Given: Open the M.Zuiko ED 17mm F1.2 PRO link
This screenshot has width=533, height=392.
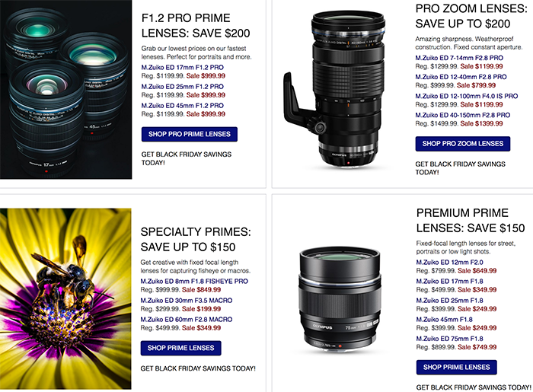Looking at the screenshot, I should (182, 66).
